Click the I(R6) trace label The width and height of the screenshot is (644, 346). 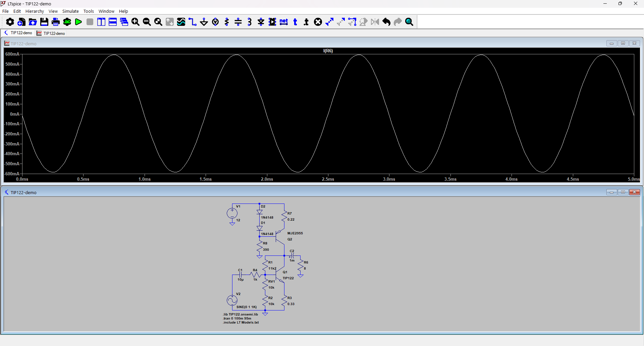click(x=328, y=51)
